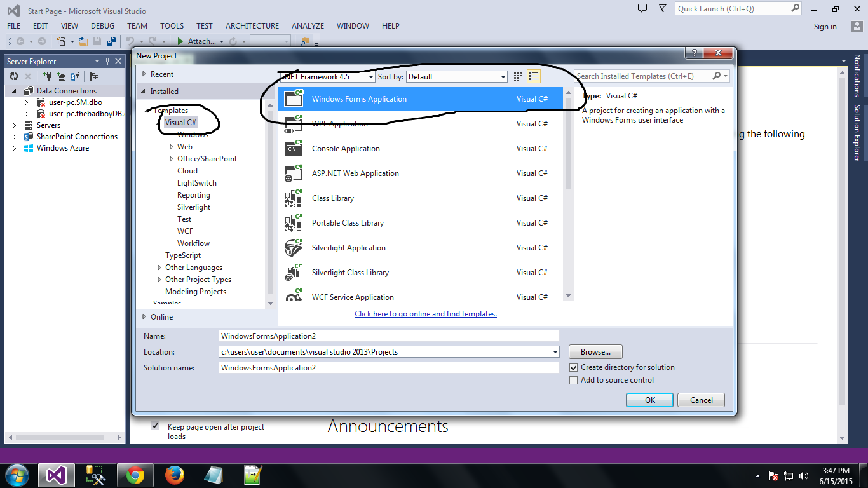Uncheck Create directory for solution

coord(573,367)
